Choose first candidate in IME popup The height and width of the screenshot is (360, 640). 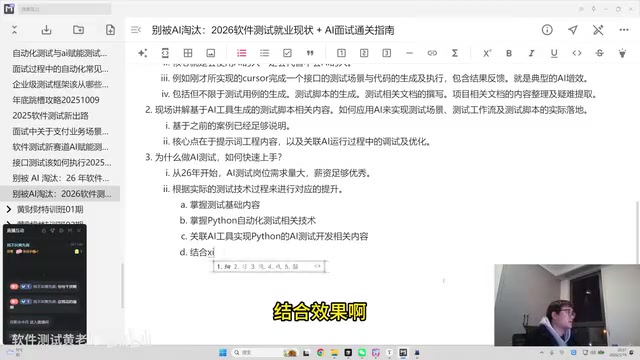click(224, 267)
